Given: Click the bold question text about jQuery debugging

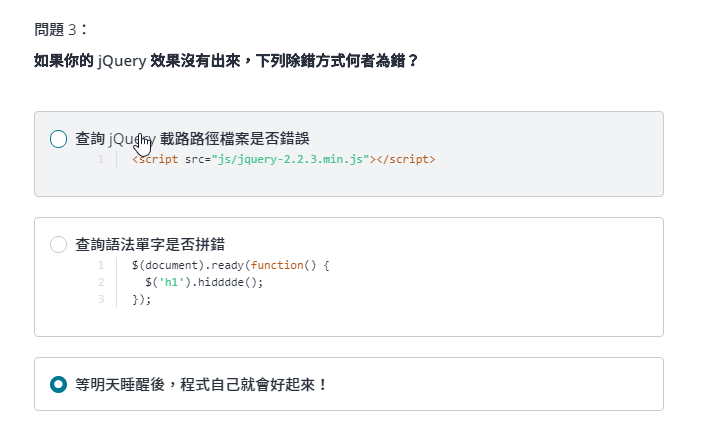Looking at the screenshot, I should (226, 61).
